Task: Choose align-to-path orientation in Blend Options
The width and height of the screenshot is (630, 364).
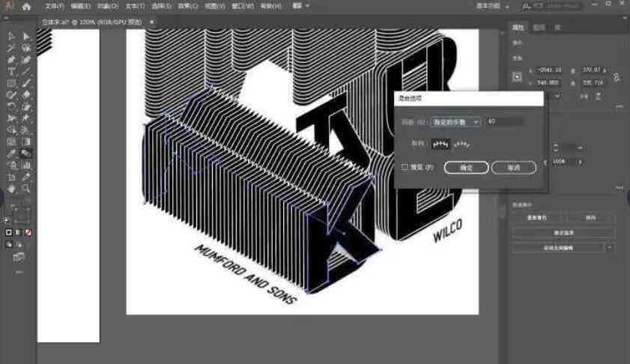Action: [x=461, y=144]
